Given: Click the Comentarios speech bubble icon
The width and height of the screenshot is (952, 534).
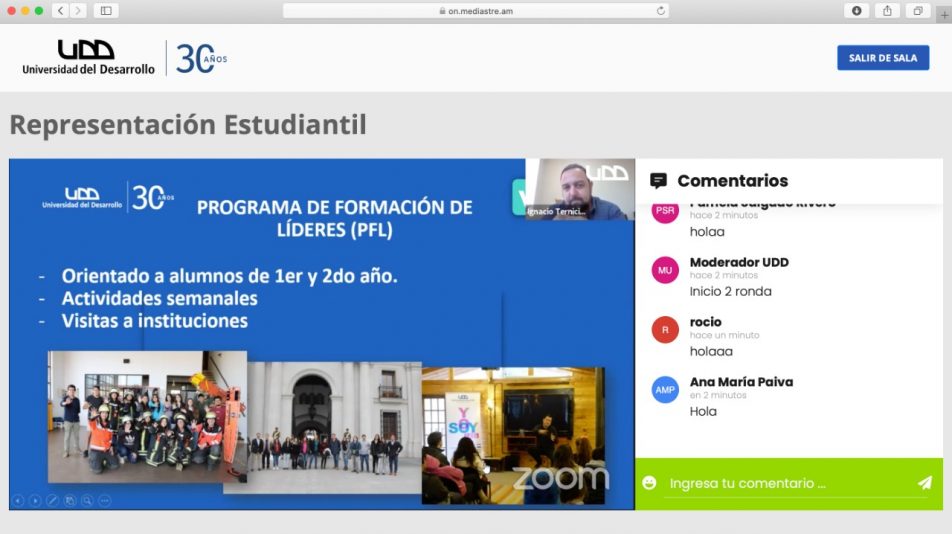Looking at the screenshot, I should 658,181.
